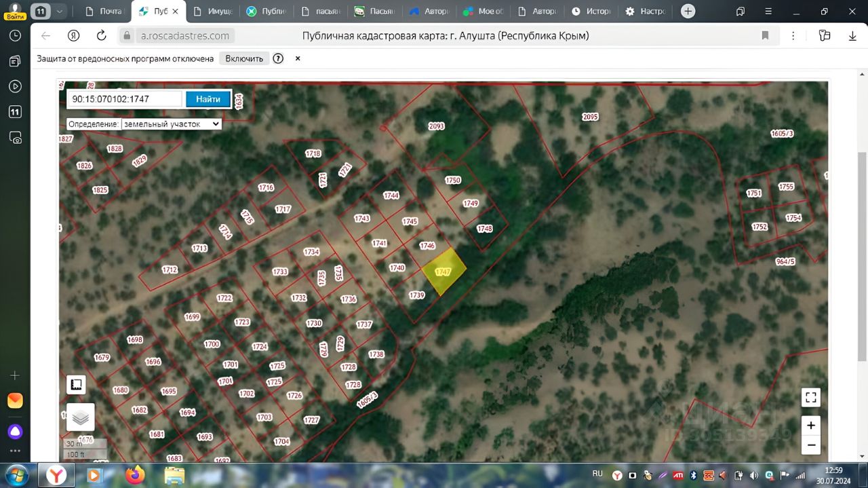Click the a.roscadastres.com address field

tap(184, 36)
